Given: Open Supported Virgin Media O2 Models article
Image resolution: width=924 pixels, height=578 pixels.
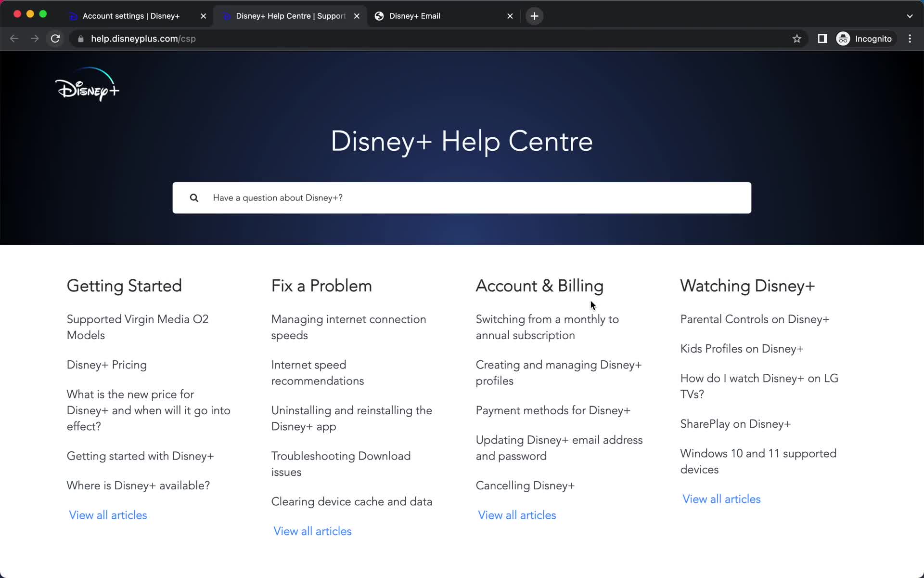Looking at the screenshot, I should [138, 327].
